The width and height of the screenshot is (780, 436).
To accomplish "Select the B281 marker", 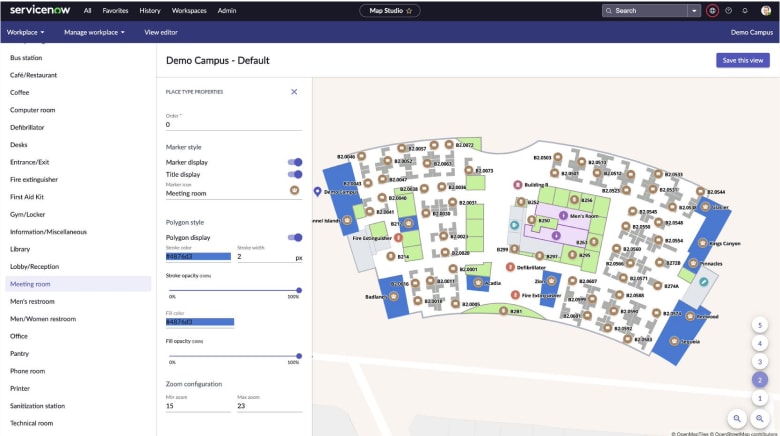I will (x=503, y=311).
